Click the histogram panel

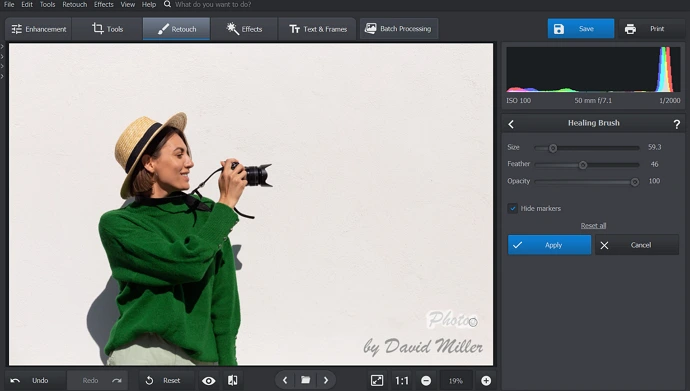(593, 69)
